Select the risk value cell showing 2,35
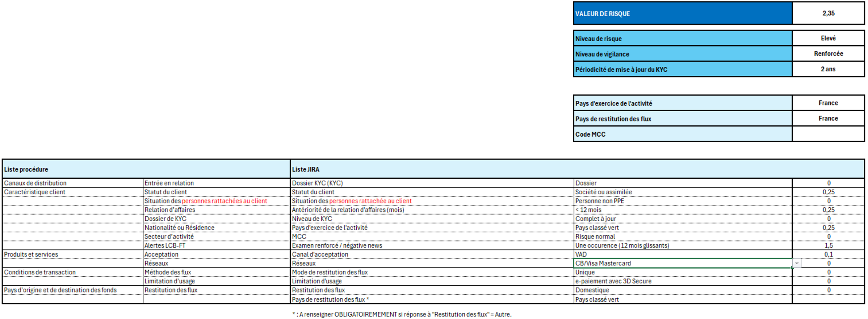The height and width of the screenshot is (319, 868). (828, 13)
